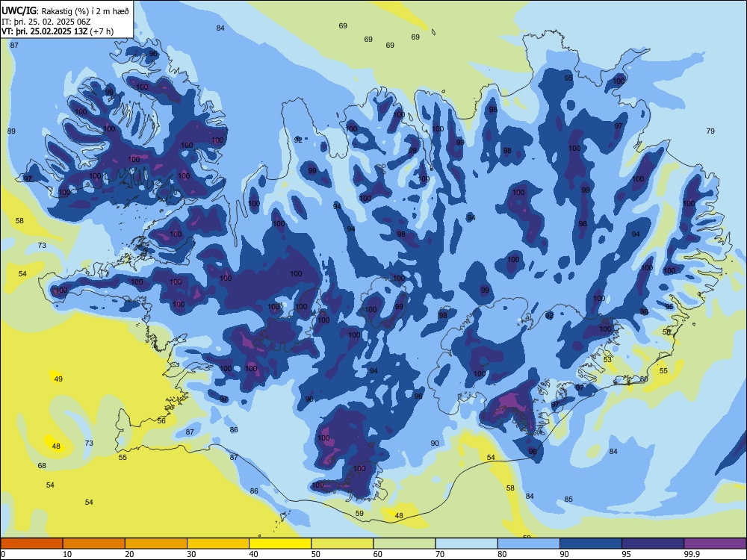Click the amber 30–40 legend swatch

click(218, 544)
